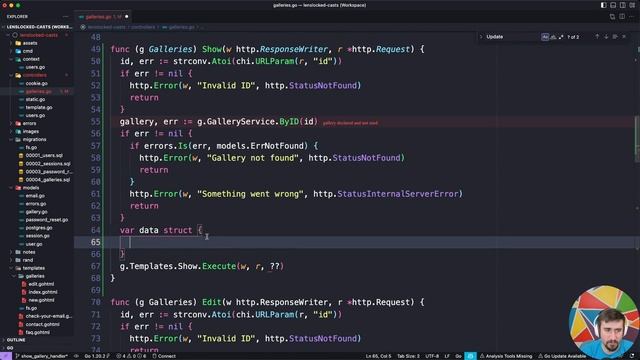Screen dimensions: 640x360
Task: Open password_reset.go file
Action: click(x=37, y=220)
